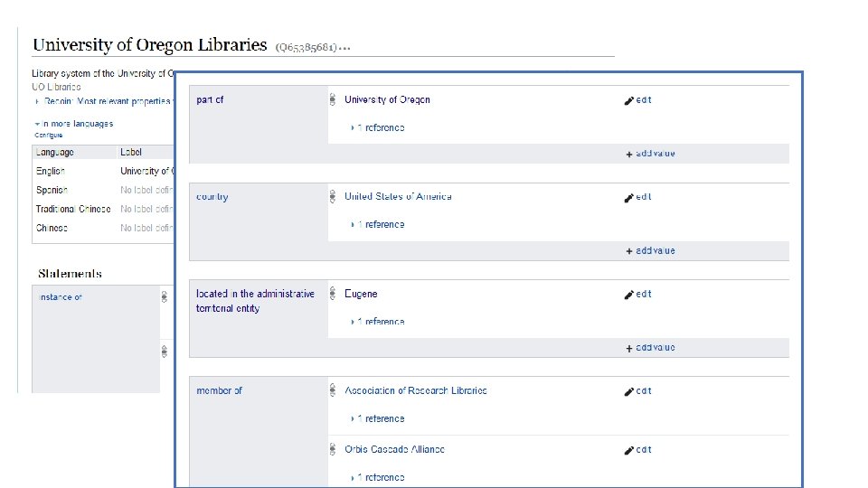
Task: Click the rank icon beside Orbis Cascade Alliance
Action: click(x=332, y=449)
